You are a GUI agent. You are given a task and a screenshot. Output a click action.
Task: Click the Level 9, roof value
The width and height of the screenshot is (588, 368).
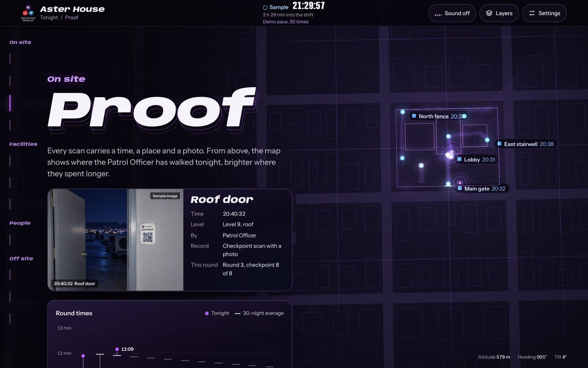(x=238, y=224)
